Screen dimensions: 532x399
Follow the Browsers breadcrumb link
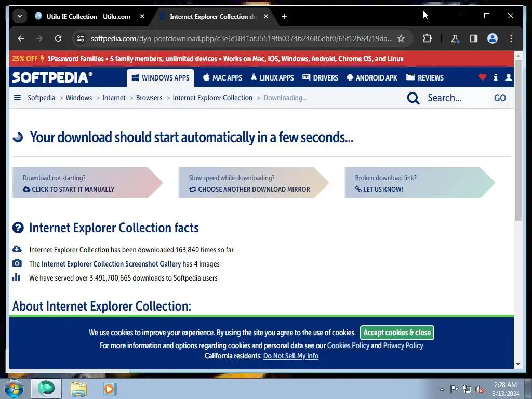[x=149, y=98]
